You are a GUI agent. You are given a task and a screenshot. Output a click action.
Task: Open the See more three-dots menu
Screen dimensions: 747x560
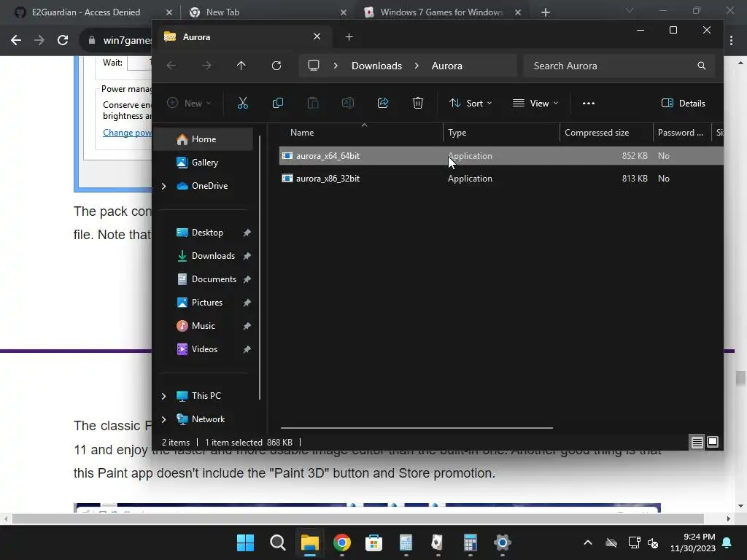pyautogui.click(x=589, y=104)
